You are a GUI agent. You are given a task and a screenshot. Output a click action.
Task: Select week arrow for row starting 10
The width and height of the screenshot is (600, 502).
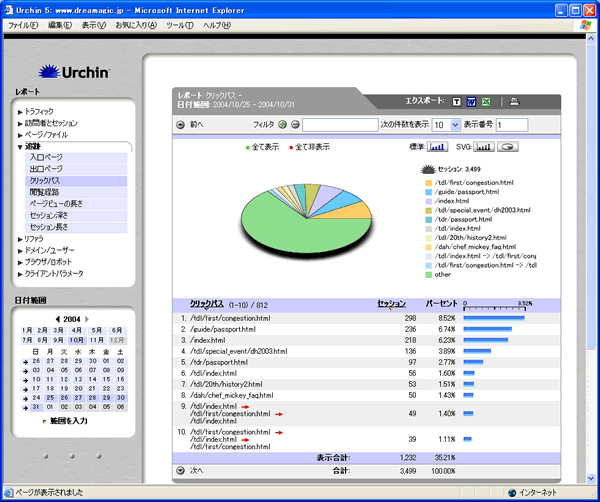pos(25,380)
